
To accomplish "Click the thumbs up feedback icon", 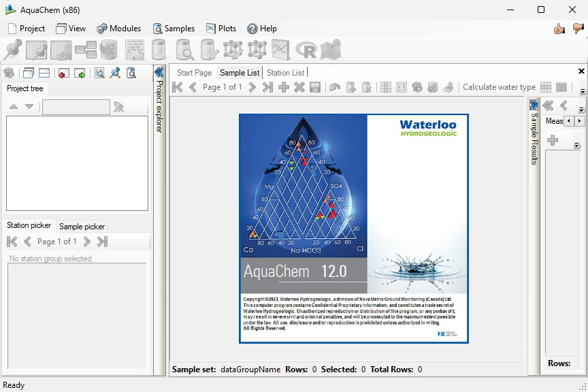I will point(559,29).
